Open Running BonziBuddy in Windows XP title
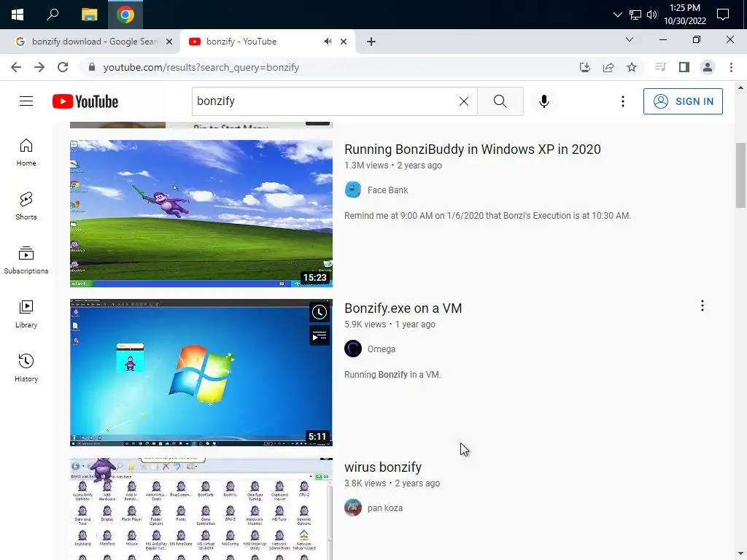This screenshot has height=560, width=747. [472, 149]
